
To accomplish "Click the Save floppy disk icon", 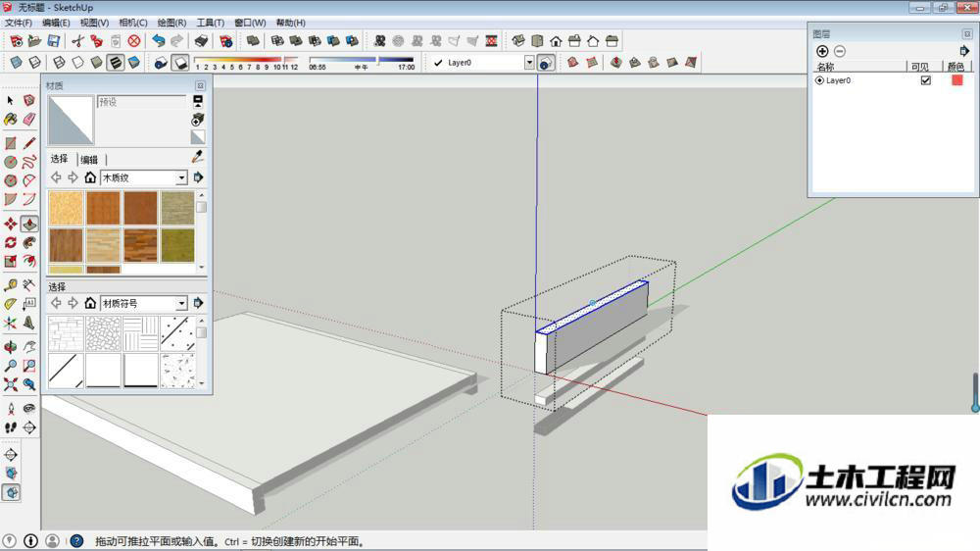I will click(x=54, y=41).
